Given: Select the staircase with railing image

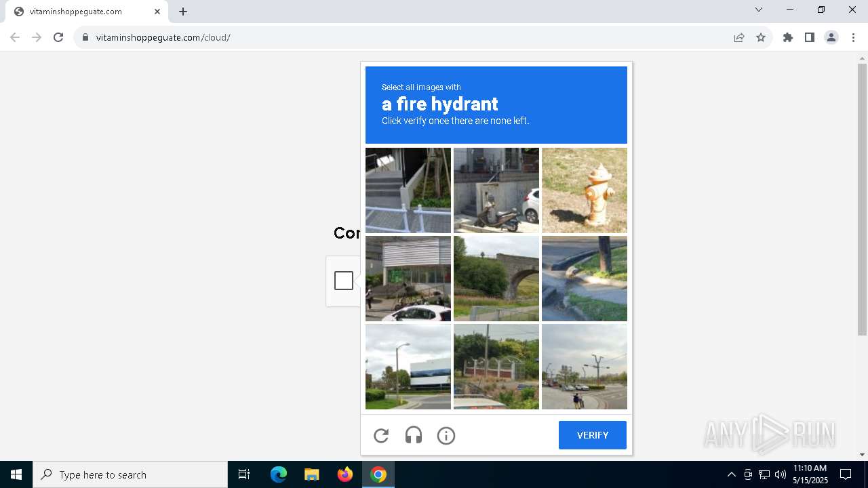Looking at the screenshot, I should [408, 190].
